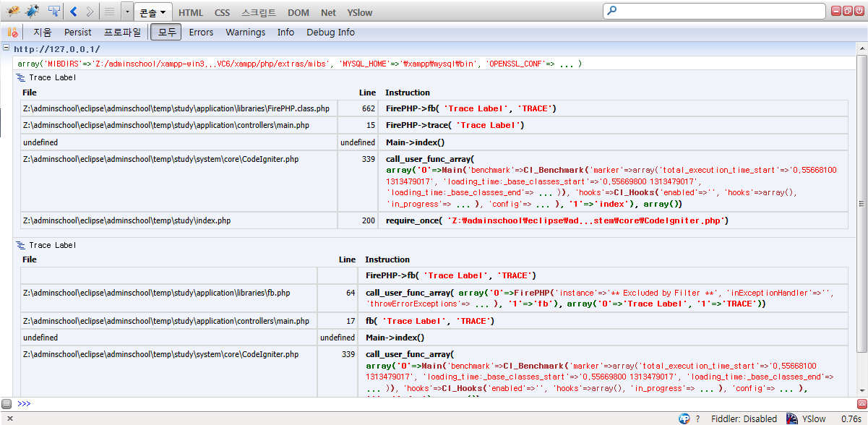Switch to the DOM tab
This screenshot has height=425, width=868.
(x=298, y=12)
